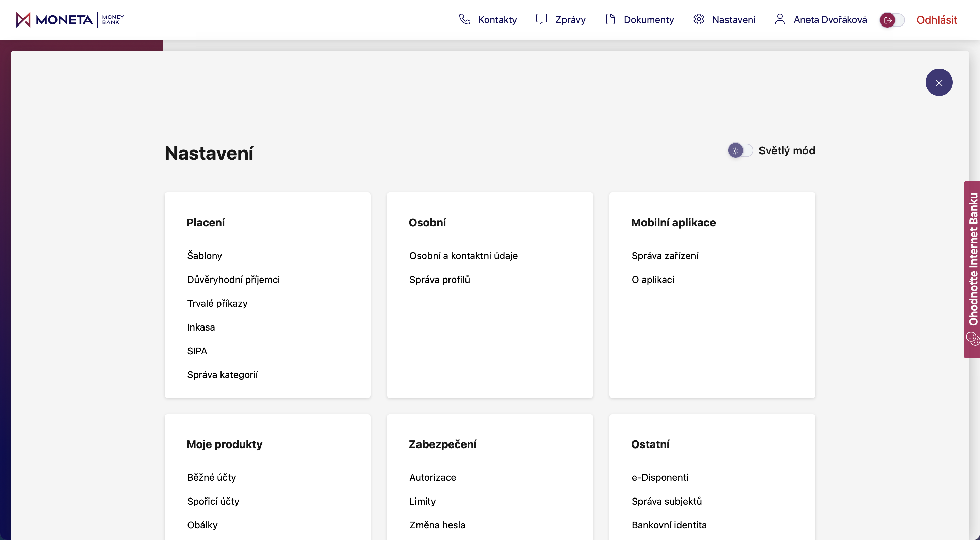Go to Limity under Zabezpečení
This screenshot has height=540, width=980.
[422, 501]
